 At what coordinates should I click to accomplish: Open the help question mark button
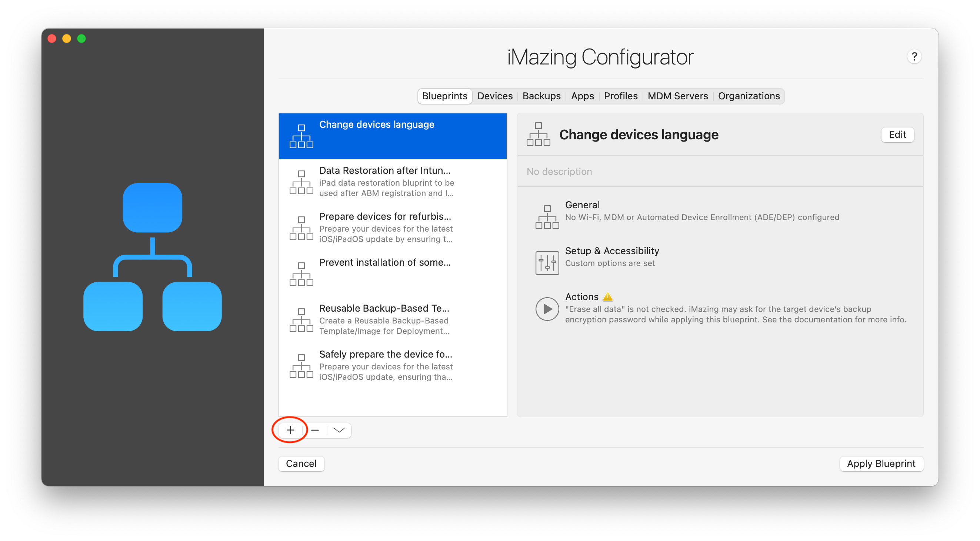[x=914, y=57]
